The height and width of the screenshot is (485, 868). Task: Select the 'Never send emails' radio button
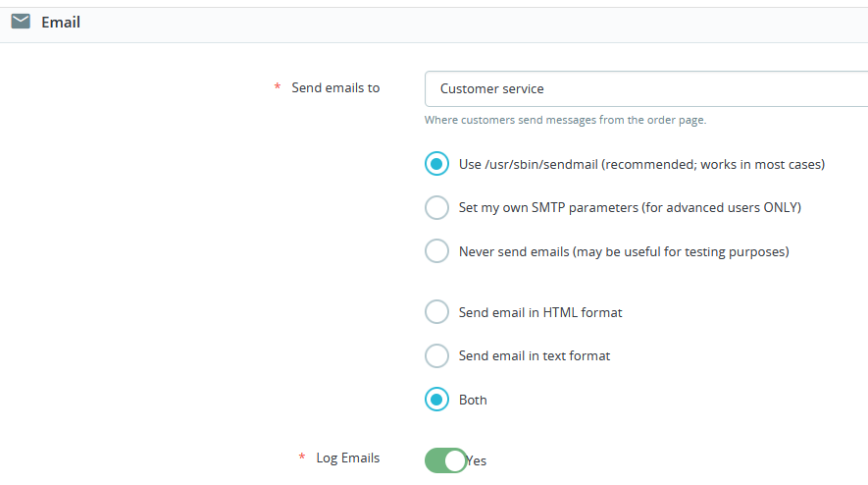(436, 251)
